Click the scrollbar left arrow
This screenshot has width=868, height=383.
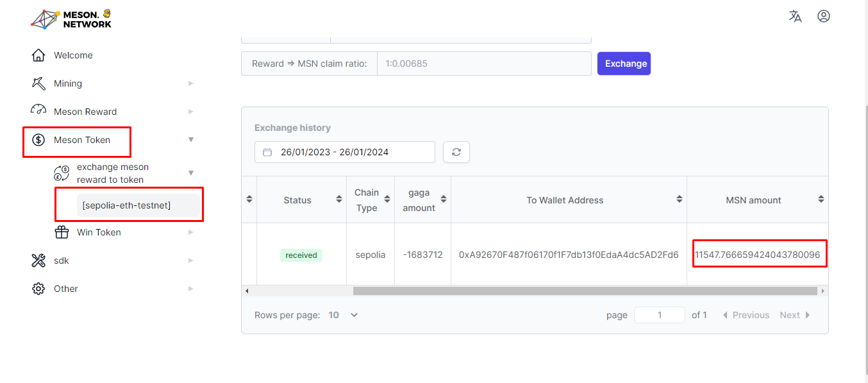pyautogui.click(x=247, y=291)
